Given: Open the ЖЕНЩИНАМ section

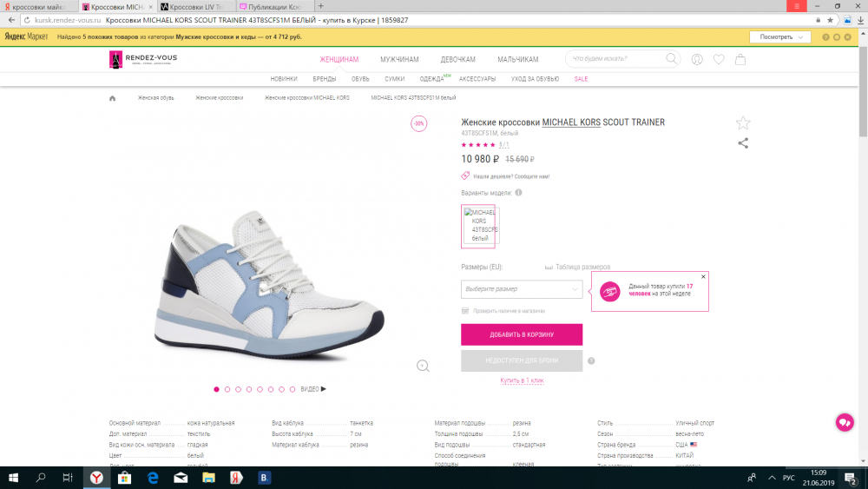Looking at the screenshot, I should pyautogui.click(x=339, y=59).
